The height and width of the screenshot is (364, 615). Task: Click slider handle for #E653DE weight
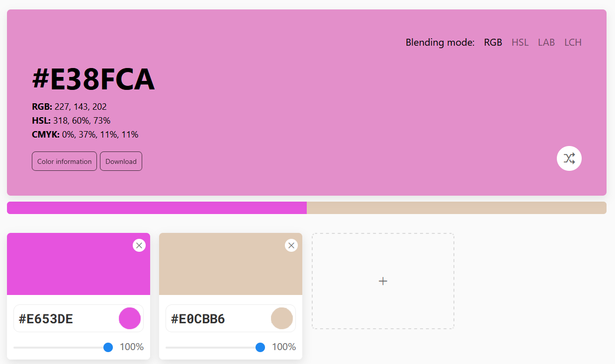[x=108, y=347]
